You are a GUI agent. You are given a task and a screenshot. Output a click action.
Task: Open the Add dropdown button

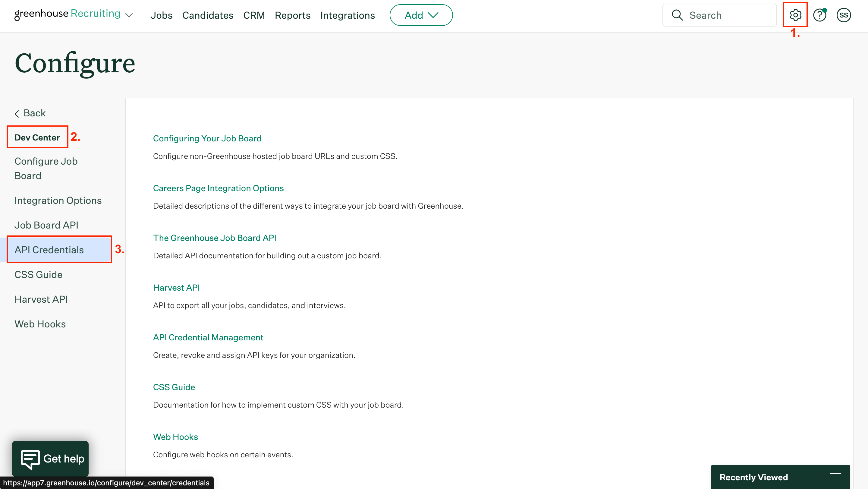point(421,15)
